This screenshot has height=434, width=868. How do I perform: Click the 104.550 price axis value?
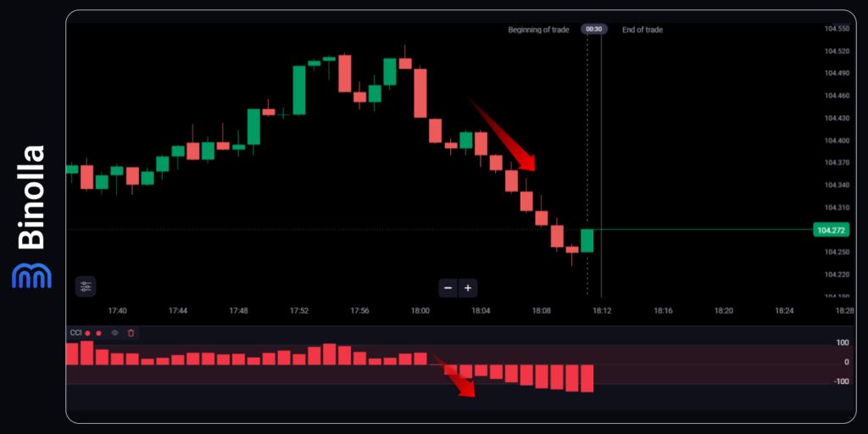[x=837, y=28]
